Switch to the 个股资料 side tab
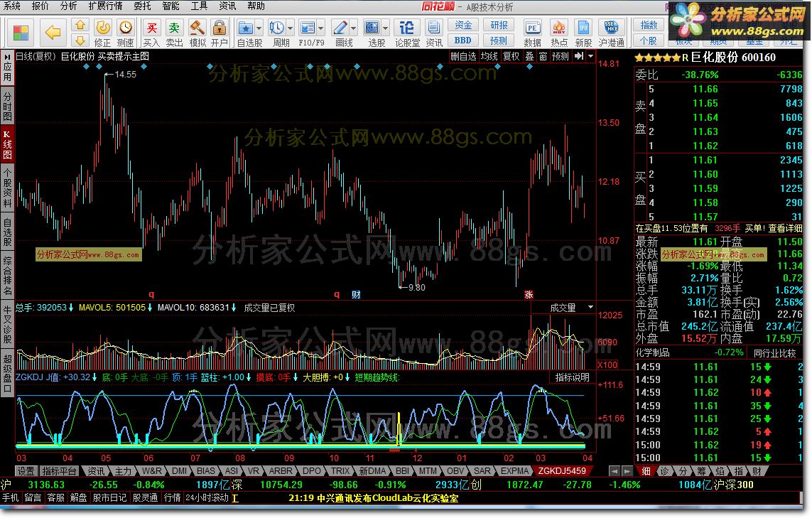This screenshot has width=812, height=518. click(x=7, y=187)
